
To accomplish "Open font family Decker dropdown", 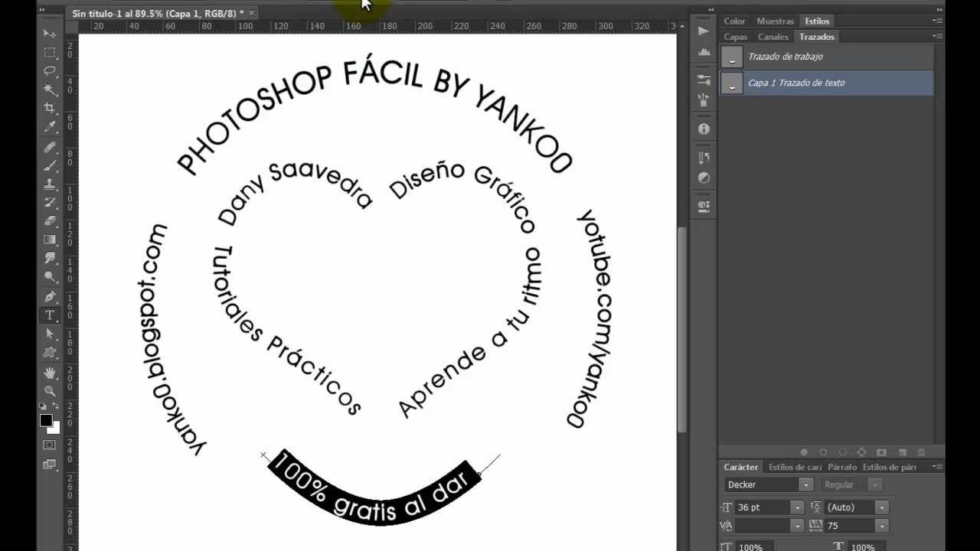I will point(805,484).
